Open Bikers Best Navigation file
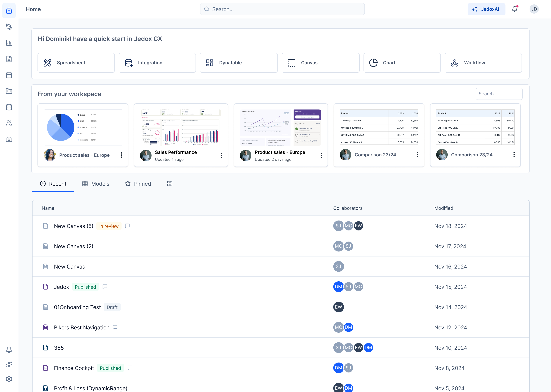This screenshot has width=551, height=392. click(x=82, y=327)
